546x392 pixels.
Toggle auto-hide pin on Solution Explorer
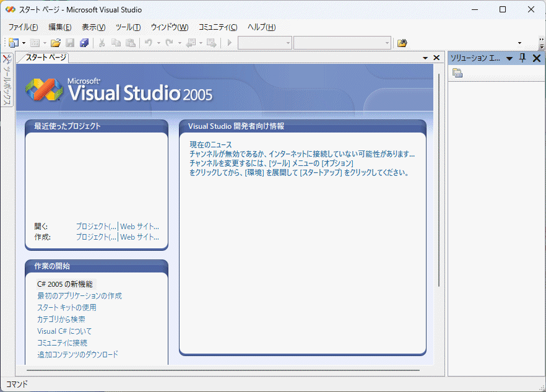coord(522,58)
